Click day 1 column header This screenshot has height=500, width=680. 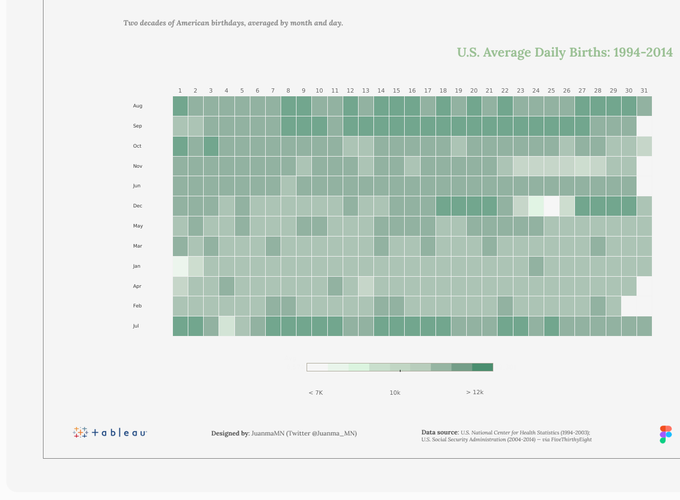pos(180,91)
